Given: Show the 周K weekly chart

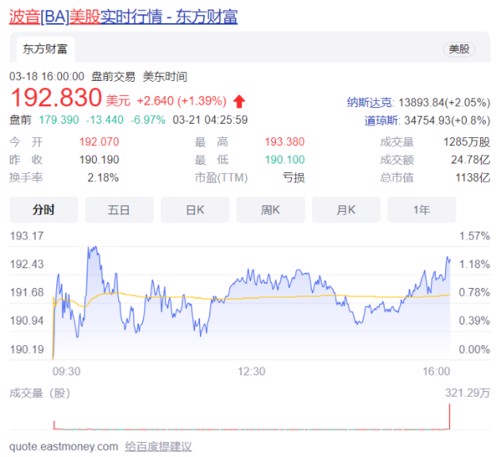Looking at the screenshot, I should click(x=270, y=210).
